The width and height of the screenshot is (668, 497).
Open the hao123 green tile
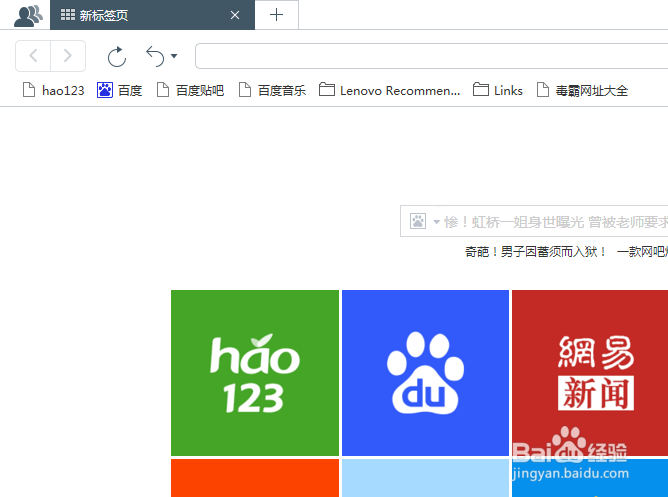[x=255, y=373]
